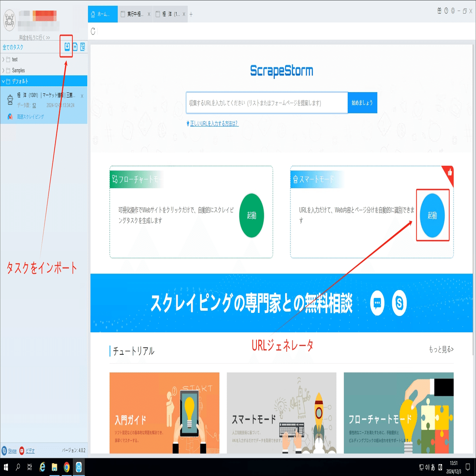Viewport: 476px width, 476px height.
Task: Click もっと見る link in tutorials
Action: point(441,350)
